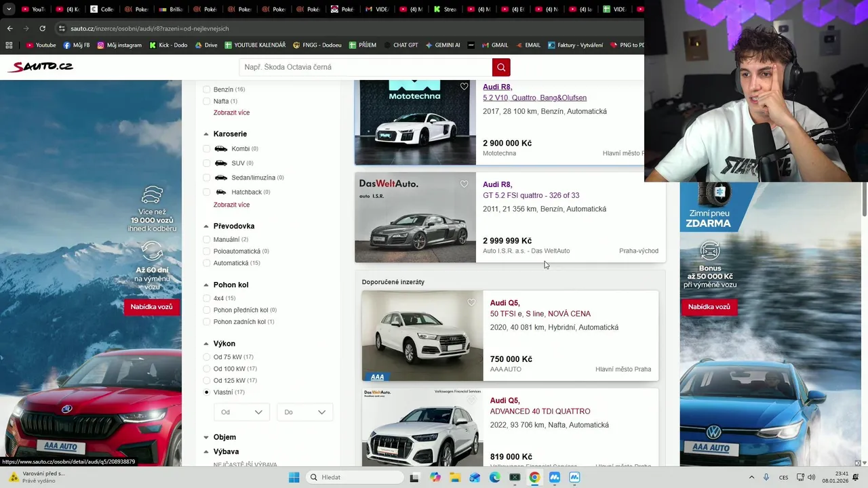The height and width of the screenshot is (488, 868).
Task: Open the GT 5.2 FSI quattro listing
Action: (531, 195)
